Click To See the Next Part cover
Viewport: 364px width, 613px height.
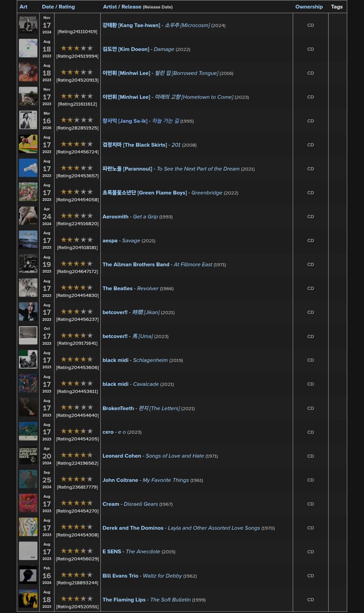coord(28,168)
